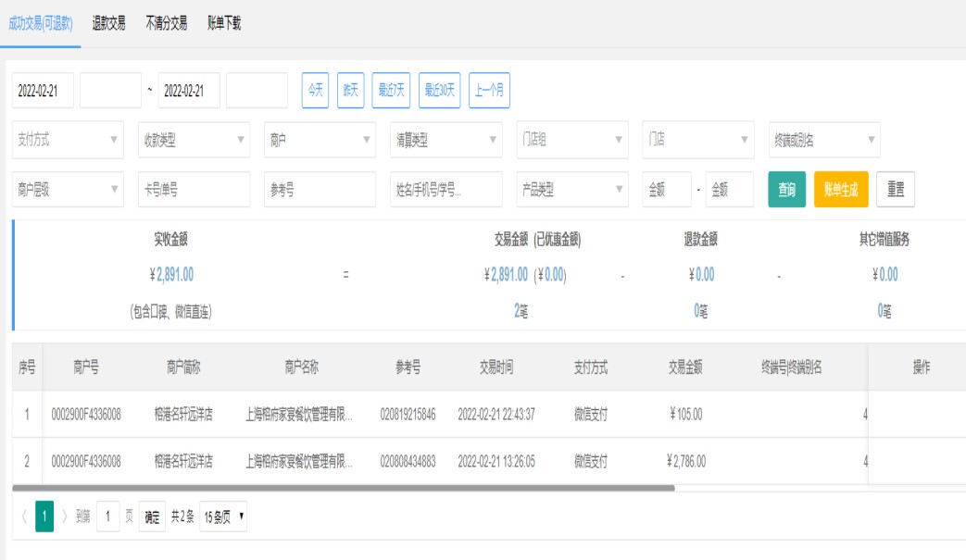Click the yellow 账单生成 button
The image size is (966, 560).
841,190
